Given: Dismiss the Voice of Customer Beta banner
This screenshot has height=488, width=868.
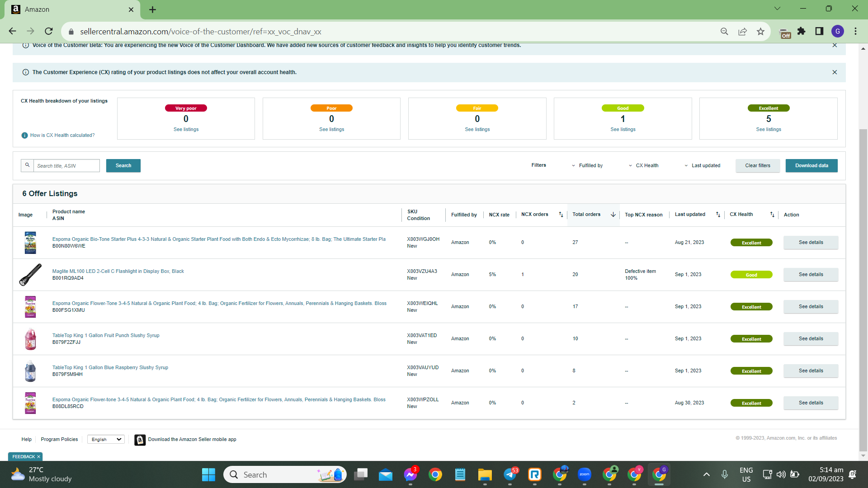Looking at the screenshot, I should coord(835,45).
